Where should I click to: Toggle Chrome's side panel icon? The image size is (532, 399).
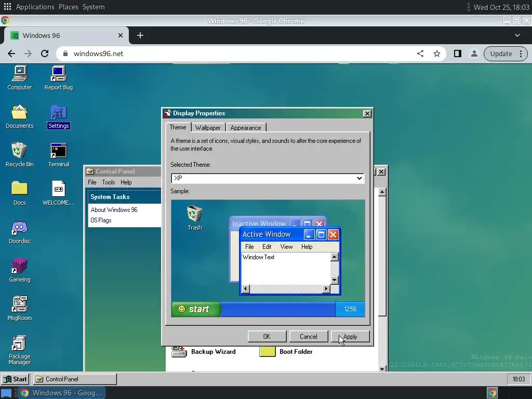[457, 54]
